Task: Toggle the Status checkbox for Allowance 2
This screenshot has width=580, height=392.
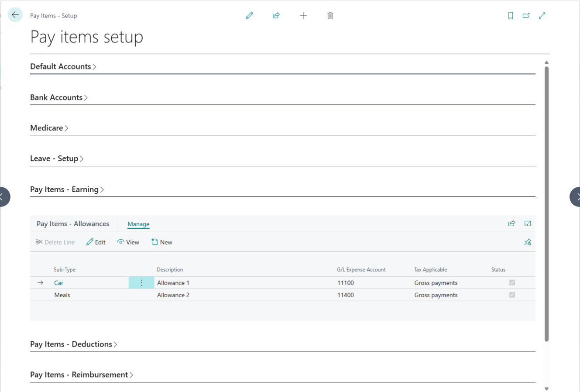Action: click(x=512, y=295)
